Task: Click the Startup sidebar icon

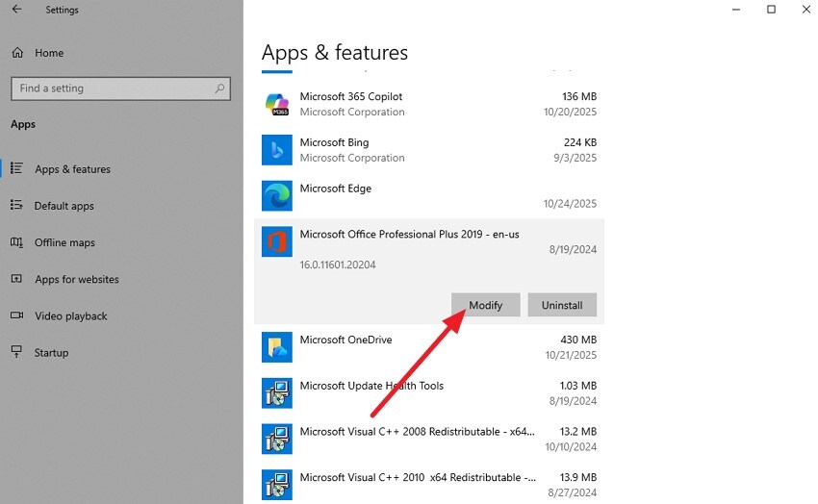Action: 16,352
